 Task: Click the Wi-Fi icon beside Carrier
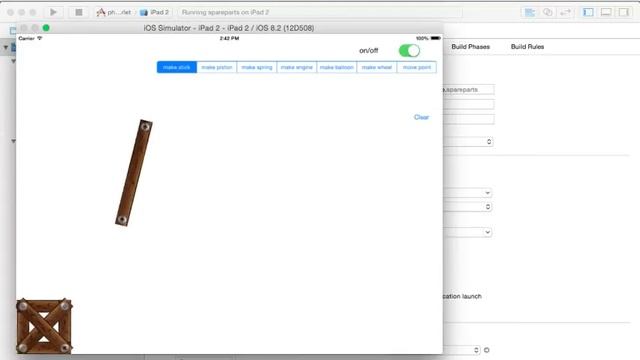(40, 38)
